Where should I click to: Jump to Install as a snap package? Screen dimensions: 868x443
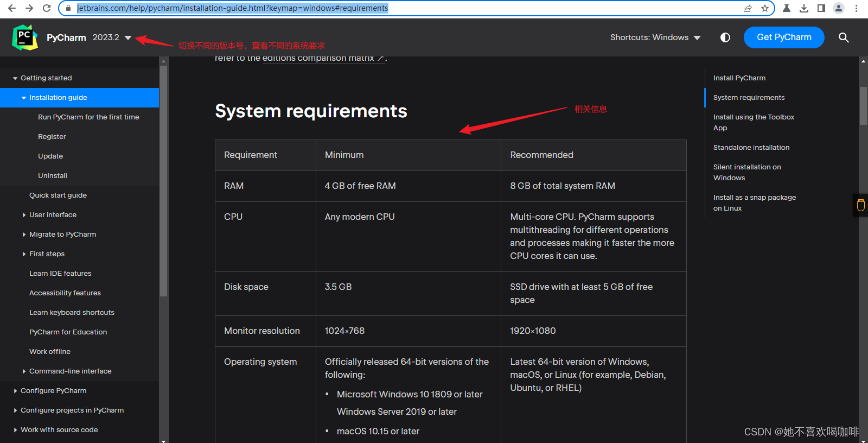(x=755, y=203)
